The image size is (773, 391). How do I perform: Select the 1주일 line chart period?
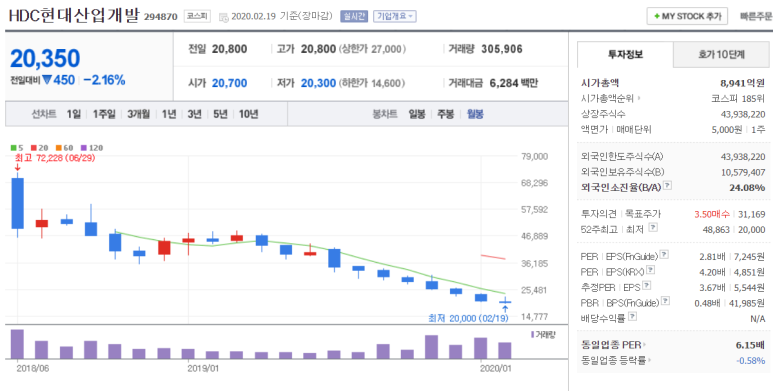[x=104, y=114]
